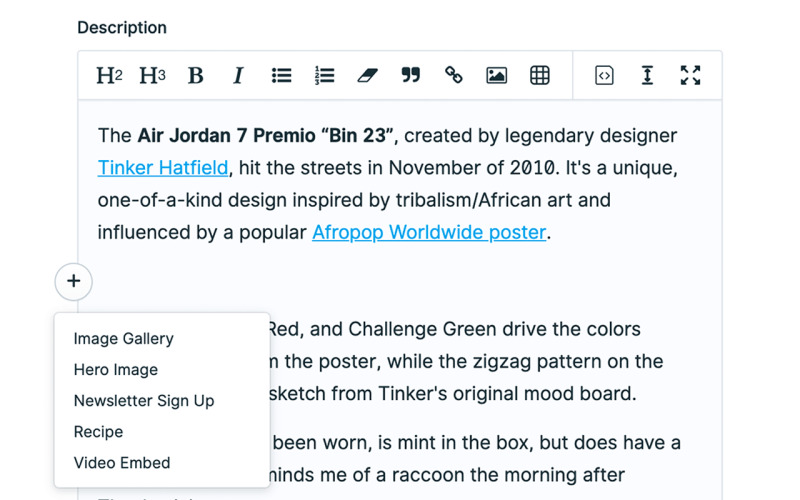Insert a bulleted list
800x500 pixels.
coord(281,76)
